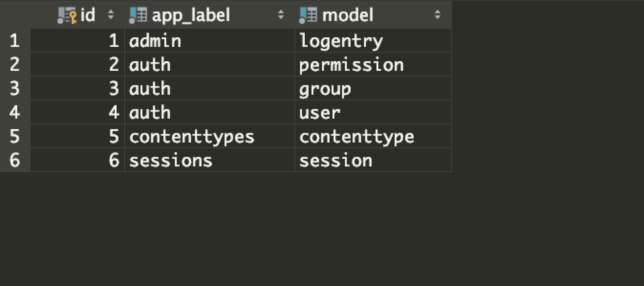Click the logentry model cell

(x=373, y=41)
